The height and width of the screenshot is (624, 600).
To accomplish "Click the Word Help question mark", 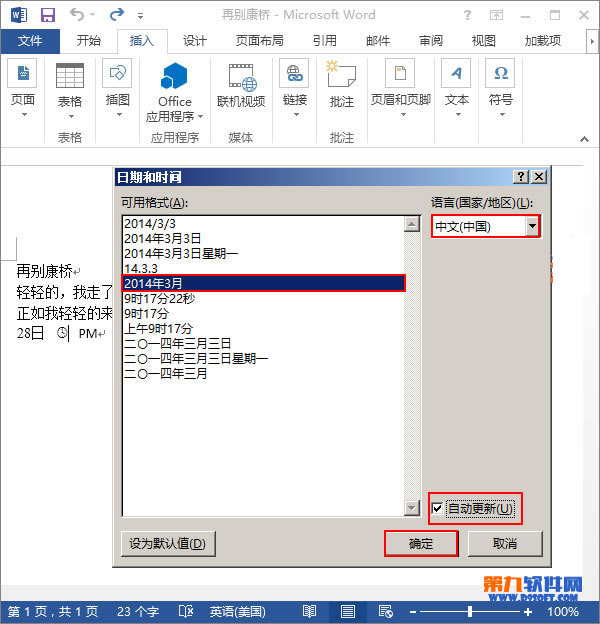I will pyautogui.click(x=468, y=15).
